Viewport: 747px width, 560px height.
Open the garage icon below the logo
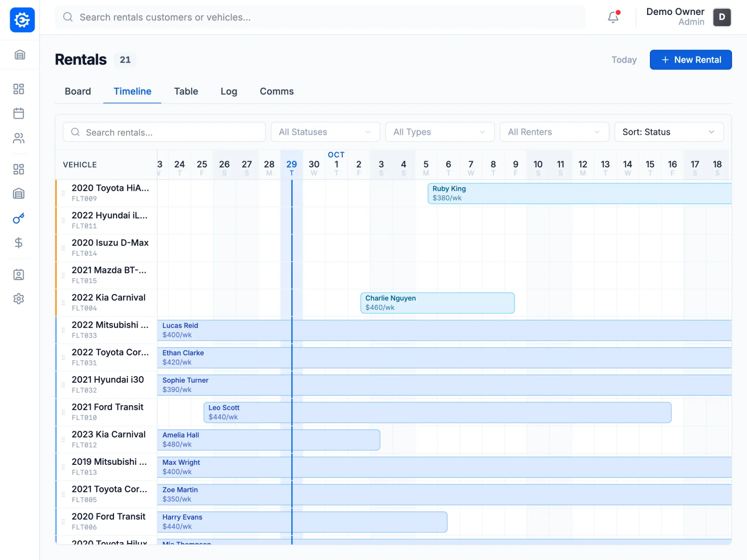[20, 55]
